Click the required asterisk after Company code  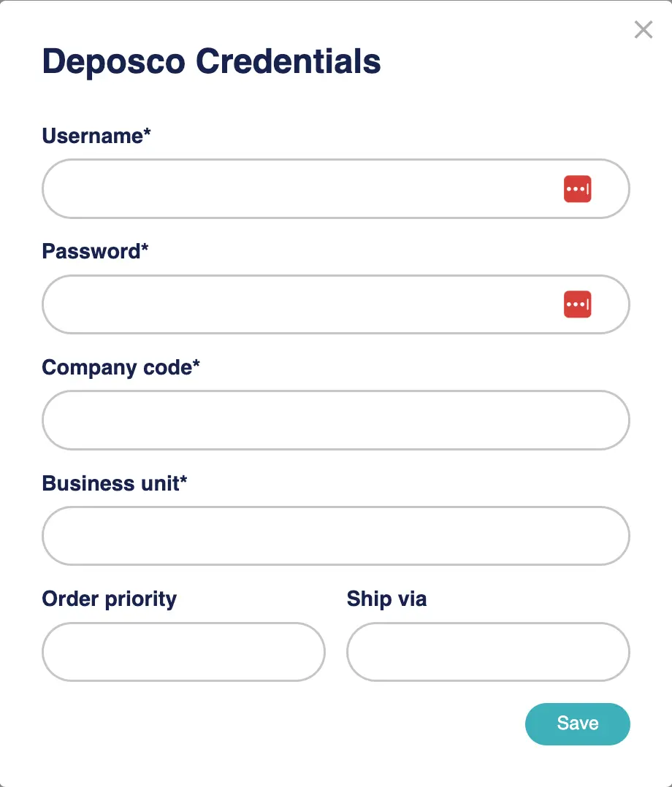(196, 365)
